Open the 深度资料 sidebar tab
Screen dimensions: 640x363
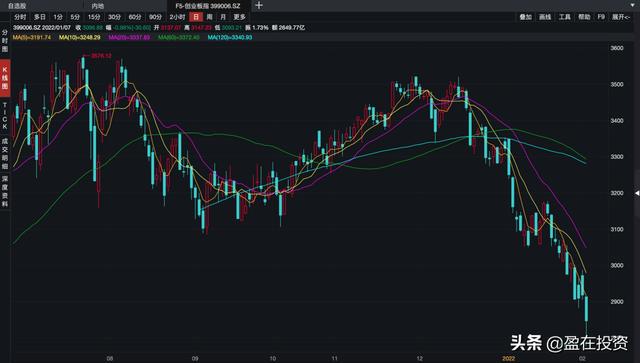(x=5, y=191)
